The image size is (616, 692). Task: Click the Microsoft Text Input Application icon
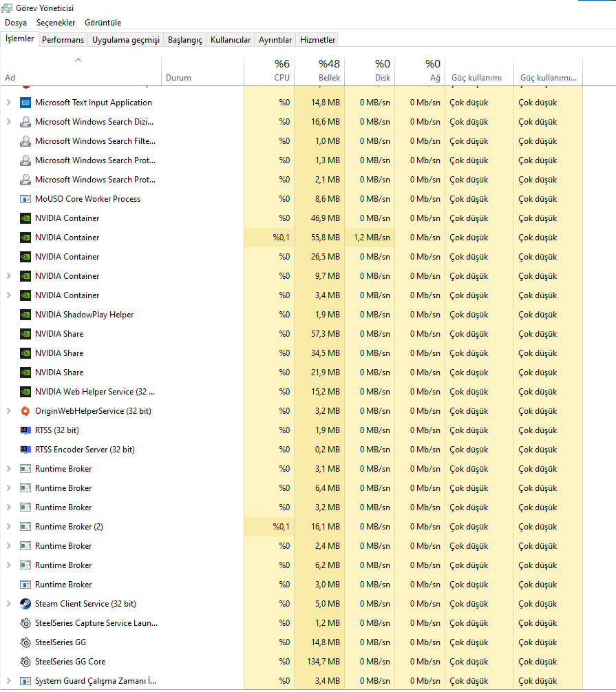tap(25, 103)
